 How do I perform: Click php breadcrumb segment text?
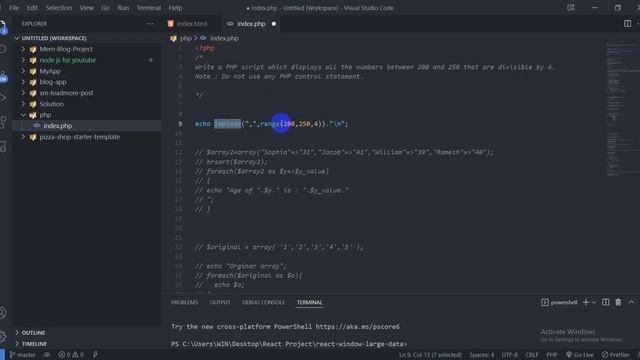(186, 38)
